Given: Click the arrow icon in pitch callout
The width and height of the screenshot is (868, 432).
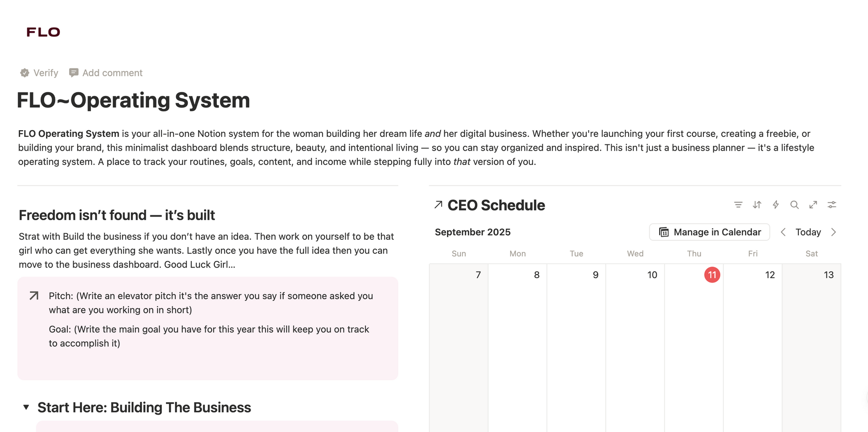Looking at the screenshot, I should click(x=34, y=296).
